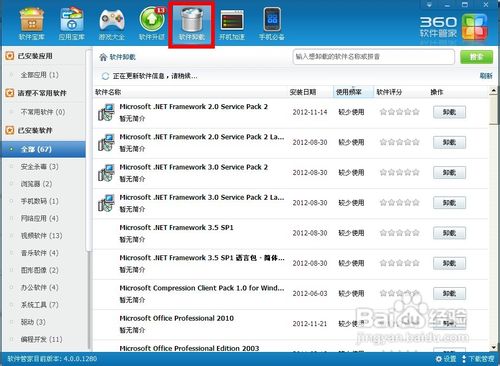This screenshot has width=500, height=366.
Task: Rate .NET Framework 2.0 Service Pack 2 stars
Action: [399, 112]
